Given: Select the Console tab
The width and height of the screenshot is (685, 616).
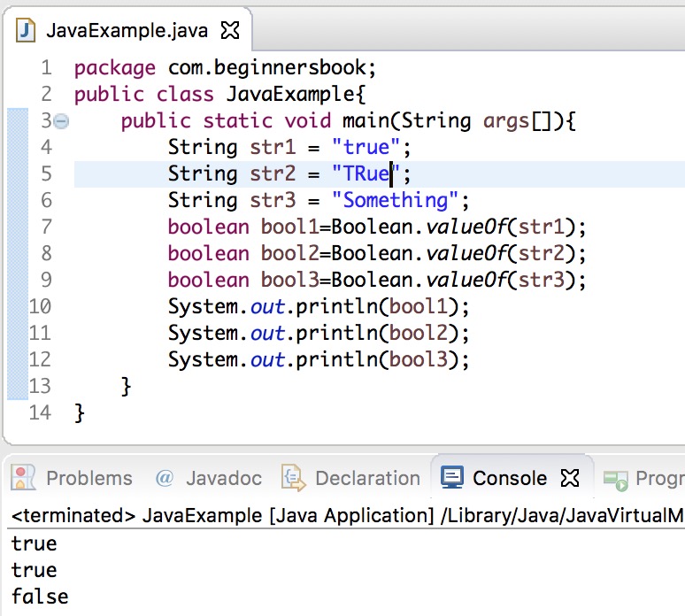Looking at the screenshot, I should tap(512, 477).
